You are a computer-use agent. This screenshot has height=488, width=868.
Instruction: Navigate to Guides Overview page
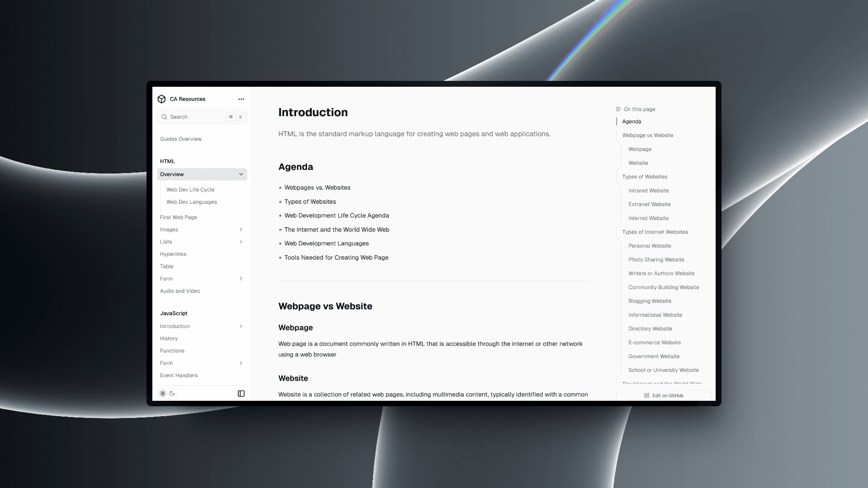(x=181, y=138)
